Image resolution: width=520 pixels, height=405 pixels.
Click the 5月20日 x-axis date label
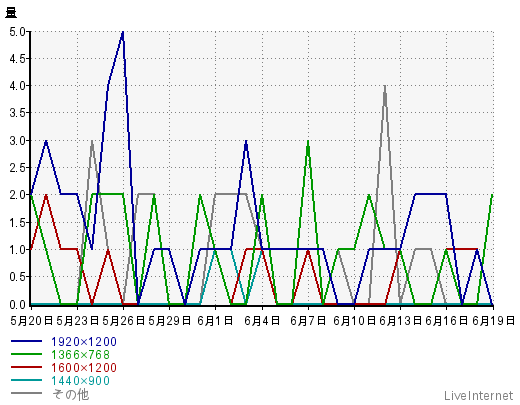[32, 321]
